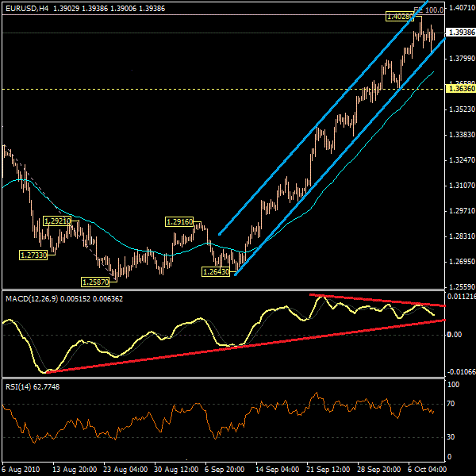Click the 1.26430 price label

click(217, 271)
